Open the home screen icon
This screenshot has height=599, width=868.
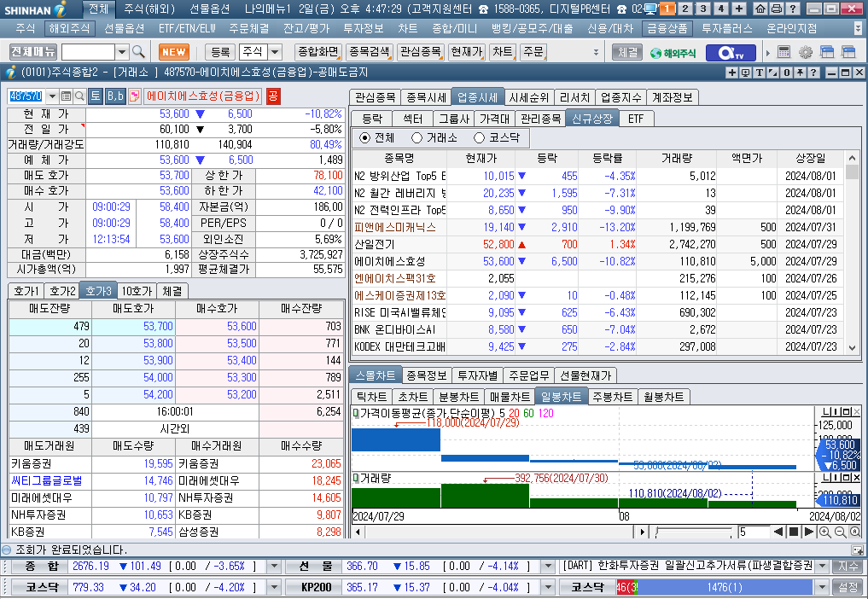(760, 9)
